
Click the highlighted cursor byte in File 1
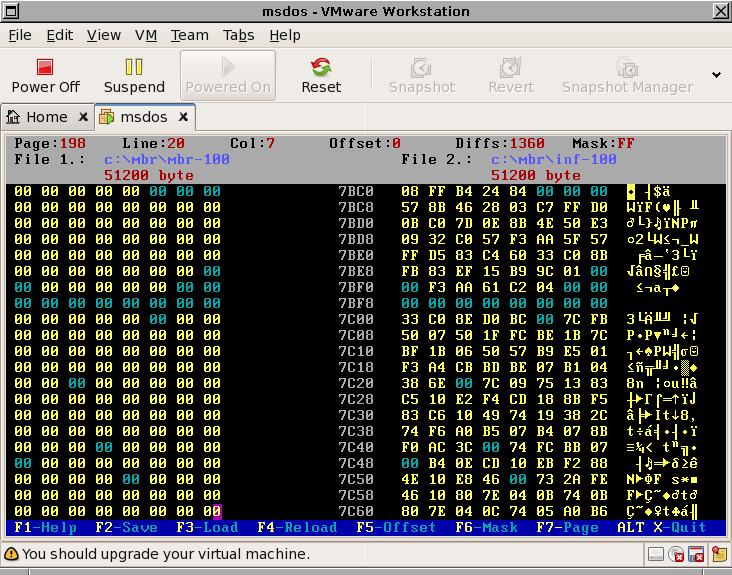pos(217,512)
